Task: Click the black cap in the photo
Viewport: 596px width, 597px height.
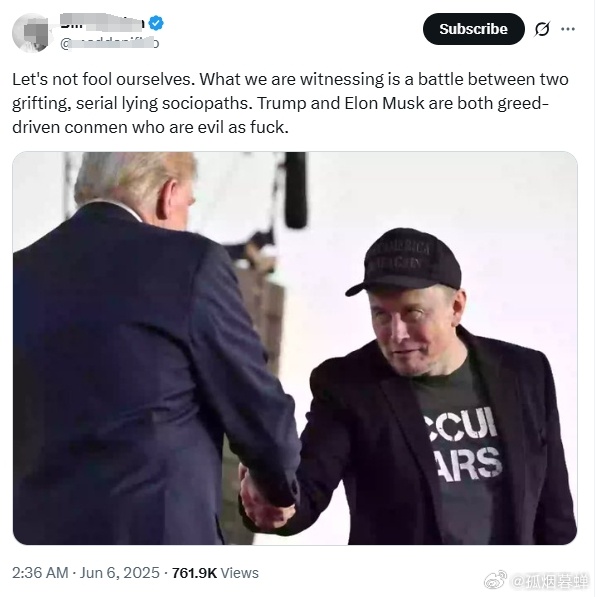Action: (404, 263)
